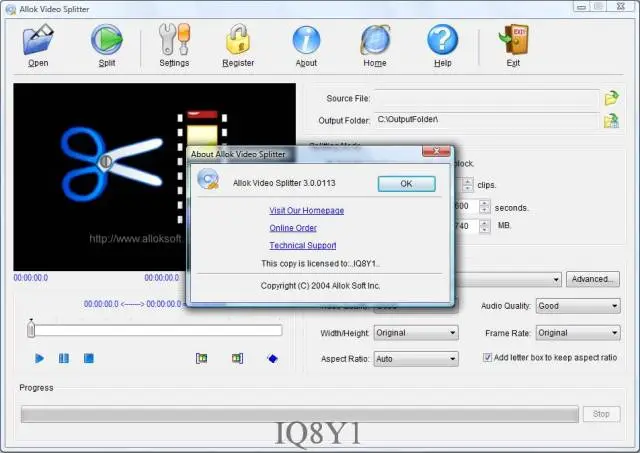Image resolution: width=640 pixels, height=453 pixels.
Task: Click the Allok Video Splitter 3.0.0113 version text
Action: [x=284, y=183]
